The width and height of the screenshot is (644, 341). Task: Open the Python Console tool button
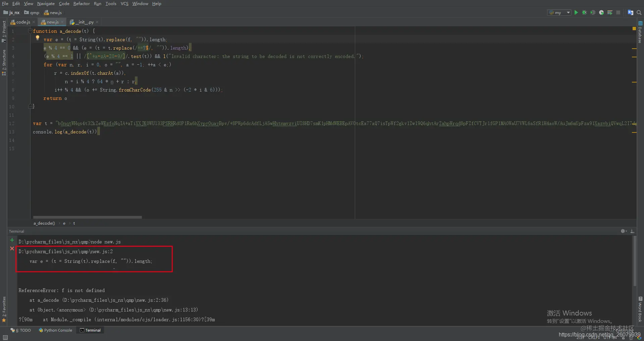[x=56, y=330]
